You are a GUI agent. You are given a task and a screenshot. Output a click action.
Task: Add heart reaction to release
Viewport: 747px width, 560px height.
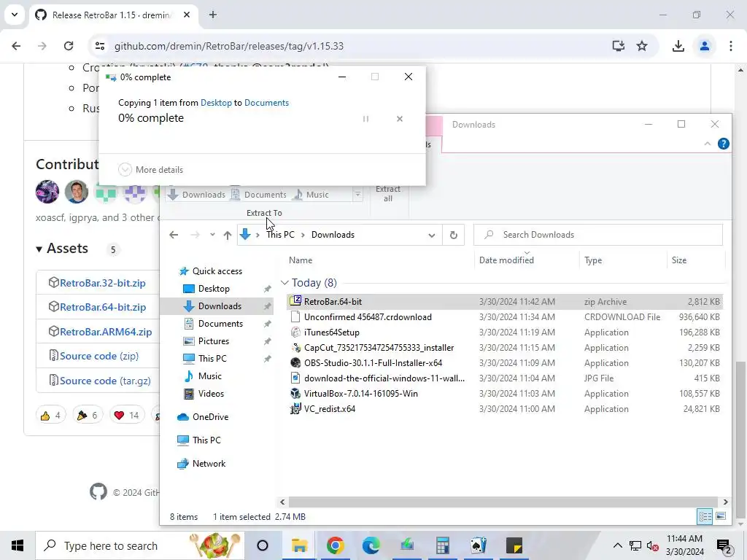point(126,416)
